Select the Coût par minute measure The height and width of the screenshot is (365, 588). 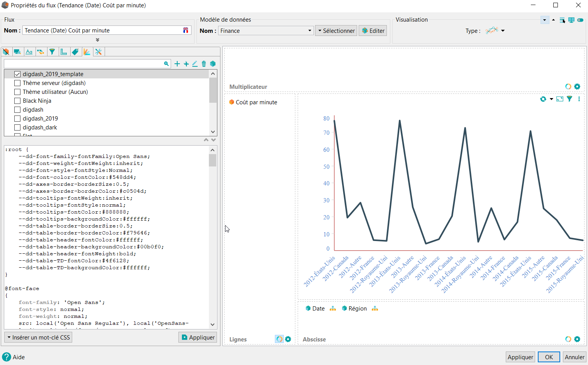tap(253, 102)
